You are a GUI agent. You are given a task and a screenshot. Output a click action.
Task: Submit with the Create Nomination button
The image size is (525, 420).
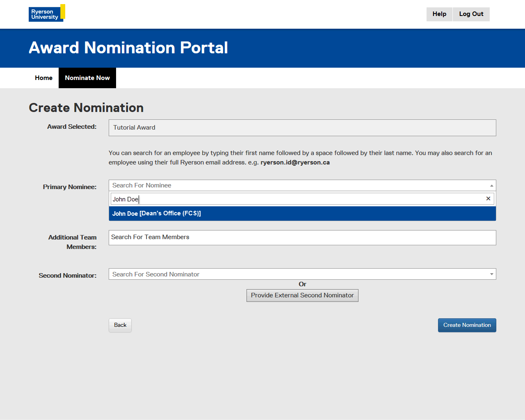[x=467, y=325]
